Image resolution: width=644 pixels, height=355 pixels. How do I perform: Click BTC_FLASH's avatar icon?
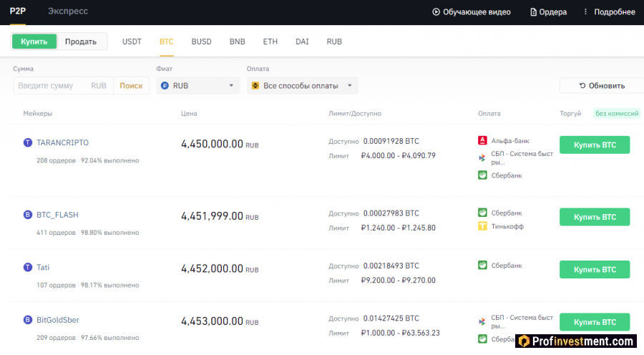[x=27, y=215]
